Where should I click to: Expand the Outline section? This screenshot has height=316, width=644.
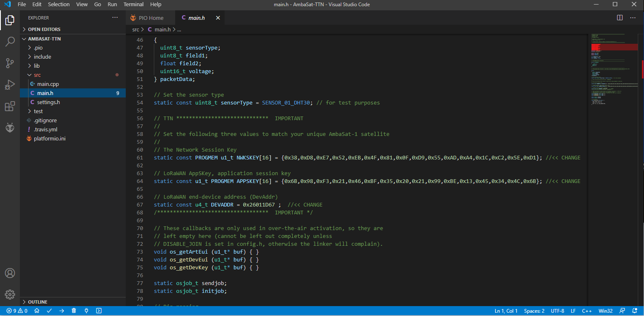pyautogui.click(x=73, y=302)
